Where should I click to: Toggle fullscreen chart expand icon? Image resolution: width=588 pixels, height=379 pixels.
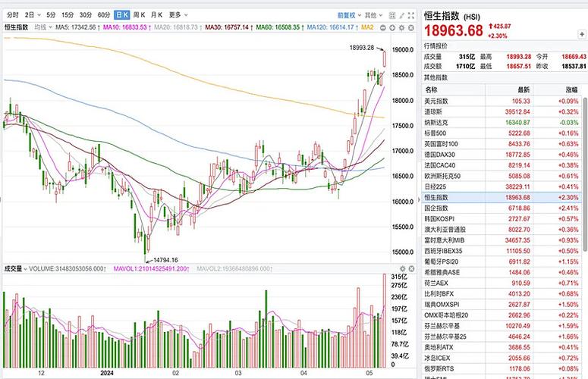[x=411, y=15]
